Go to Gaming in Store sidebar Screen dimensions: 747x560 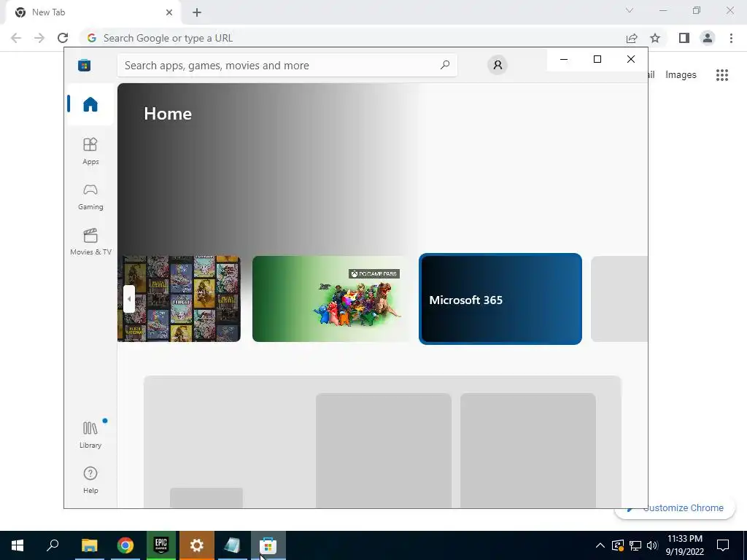(x=90, y=197)
